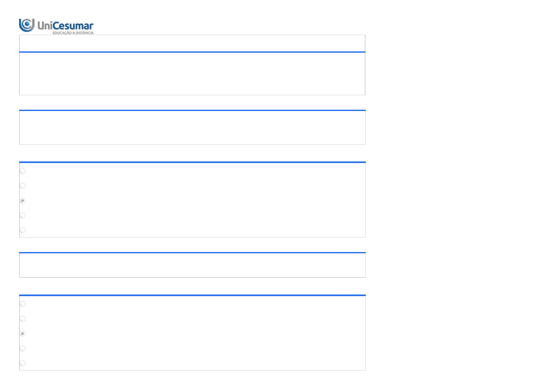555x392 pixels.
Task: Click the narrow empty panel between radio groups
Action: click(192, 265)
